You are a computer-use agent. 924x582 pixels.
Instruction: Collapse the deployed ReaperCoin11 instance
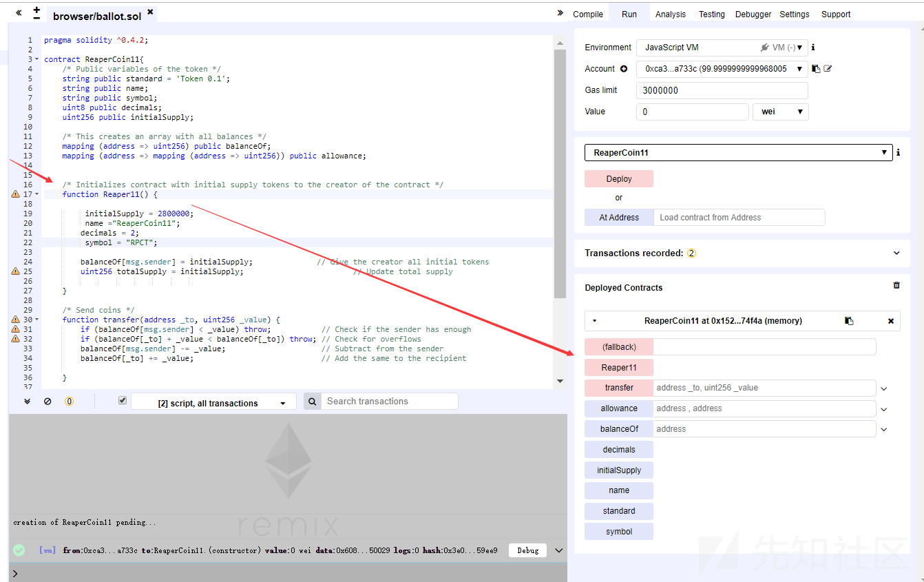pyautogui.click(x=594, y=321)
